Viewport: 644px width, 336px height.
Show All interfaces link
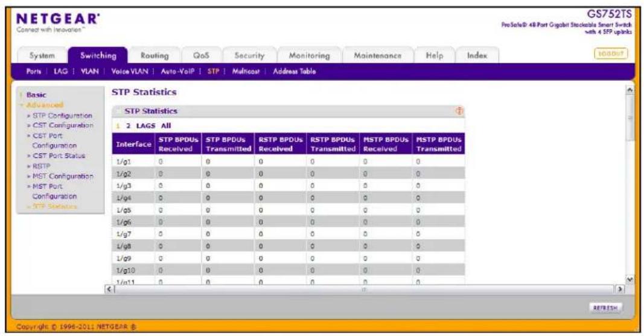(166, 126)
